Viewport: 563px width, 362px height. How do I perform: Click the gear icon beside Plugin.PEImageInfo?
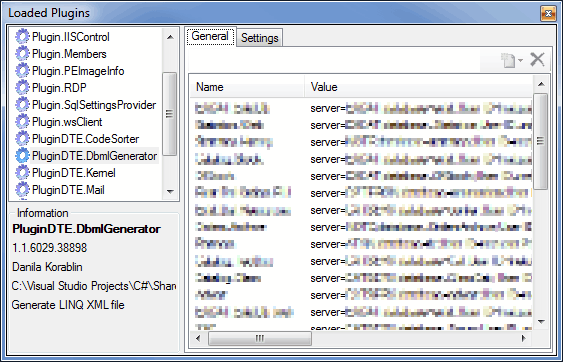(x=22, y=71)
